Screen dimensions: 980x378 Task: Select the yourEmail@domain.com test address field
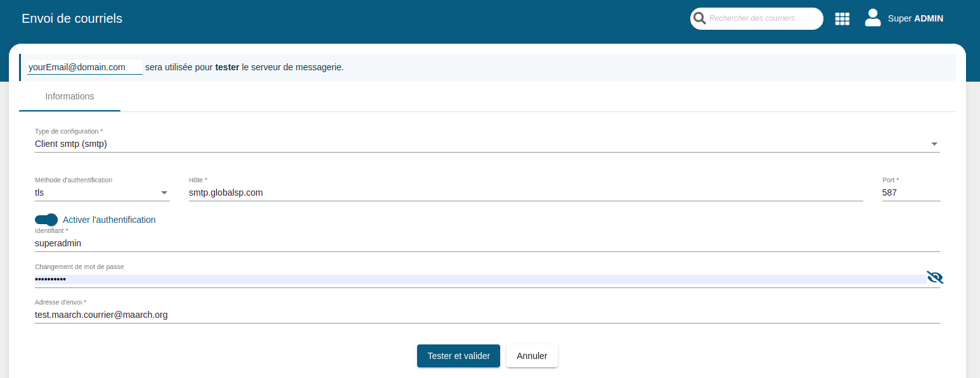(x=84, y=66)
